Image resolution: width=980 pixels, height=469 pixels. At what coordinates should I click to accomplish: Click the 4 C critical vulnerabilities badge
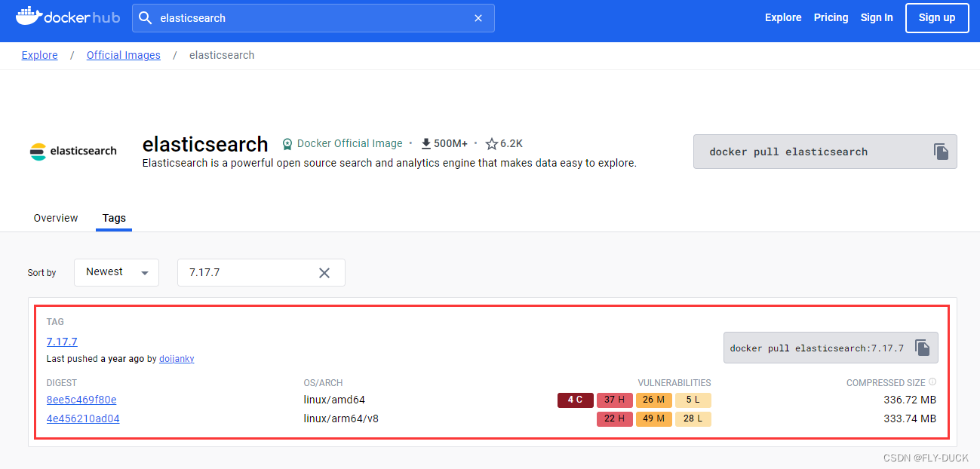point(576,400)
